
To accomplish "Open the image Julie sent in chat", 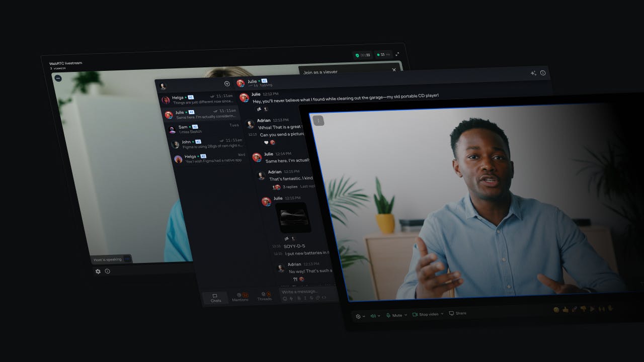I will click(293, 217).
